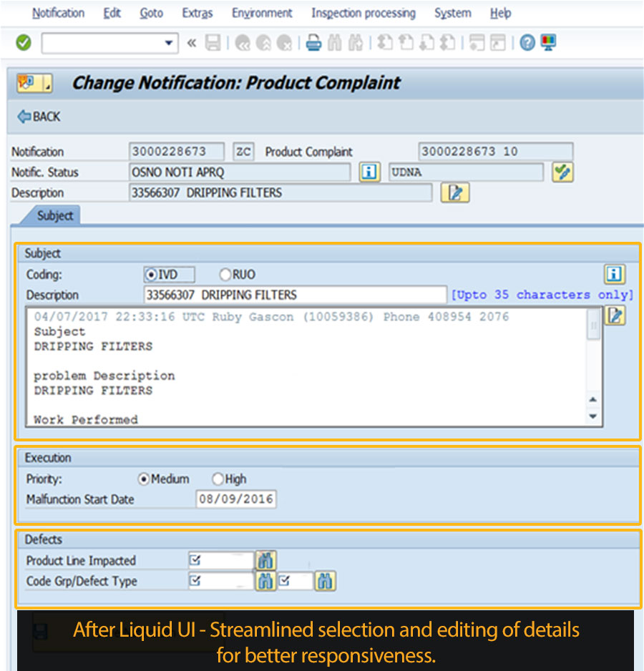Set priority to High

click(x=218, y=479)
